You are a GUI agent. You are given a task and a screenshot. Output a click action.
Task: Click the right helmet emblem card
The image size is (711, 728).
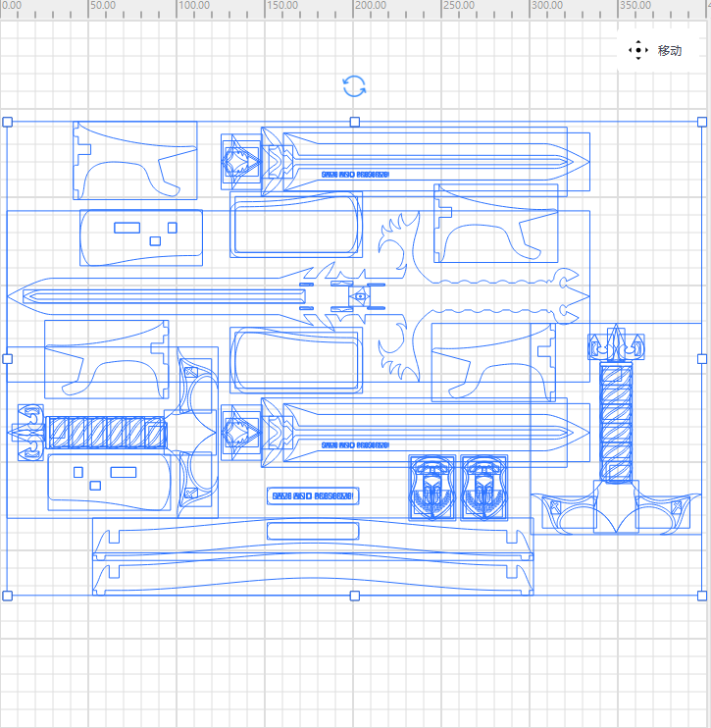click(484, 487)
